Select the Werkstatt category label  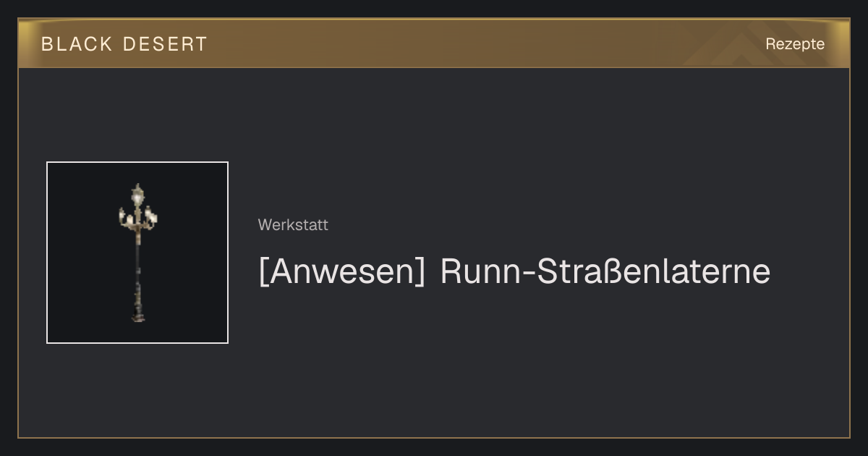coord(293,225)
